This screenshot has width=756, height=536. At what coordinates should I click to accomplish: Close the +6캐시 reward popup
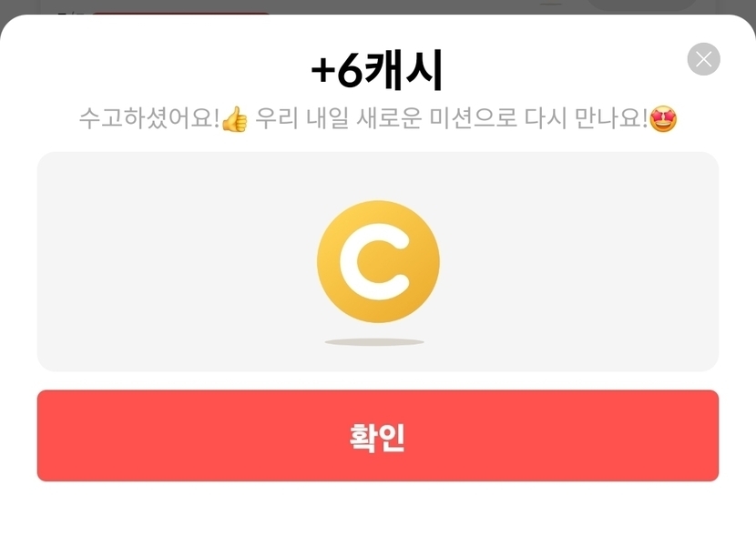pyautogui.click(x=703, y=59)
